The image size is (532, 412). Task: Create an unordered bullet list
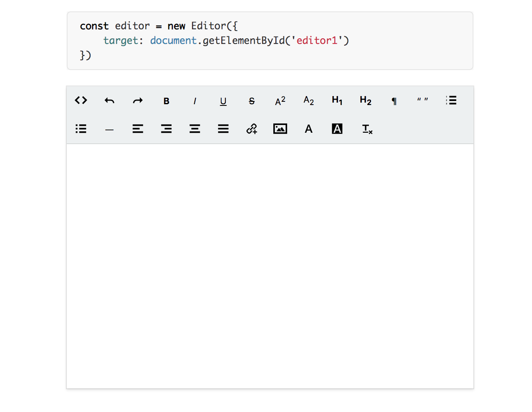tap(81, 129)
